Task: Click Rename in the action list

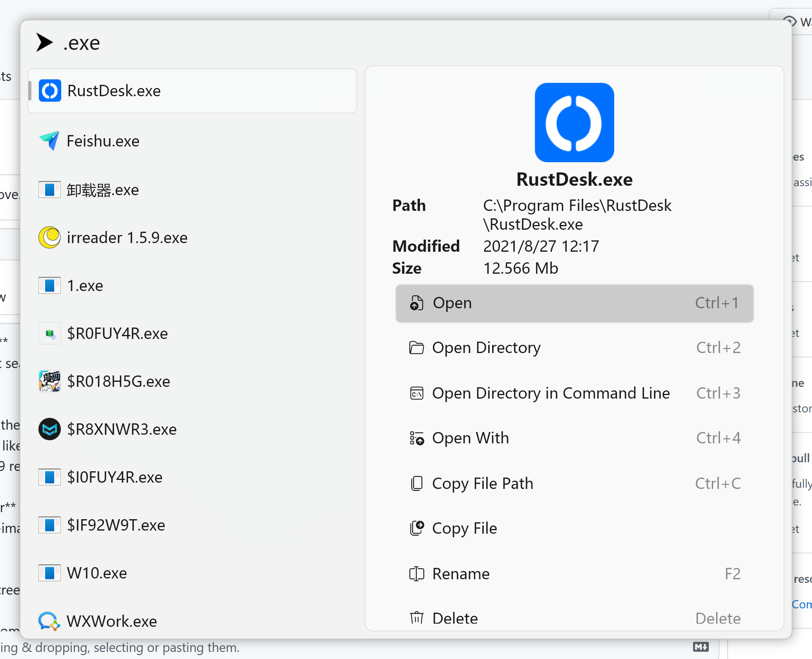Action: (x=574, y=574)
